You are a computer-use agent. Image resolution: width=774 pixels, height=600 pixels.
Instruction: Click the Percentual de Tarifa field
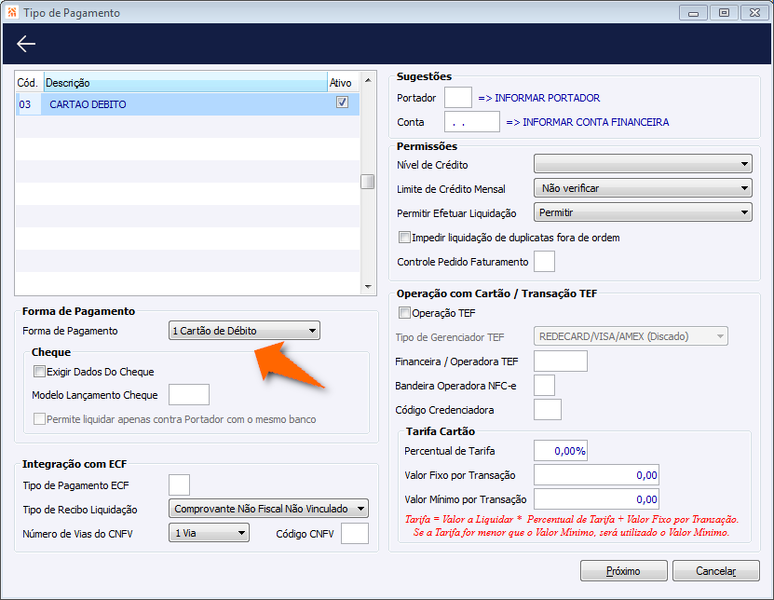pos(561,450)
